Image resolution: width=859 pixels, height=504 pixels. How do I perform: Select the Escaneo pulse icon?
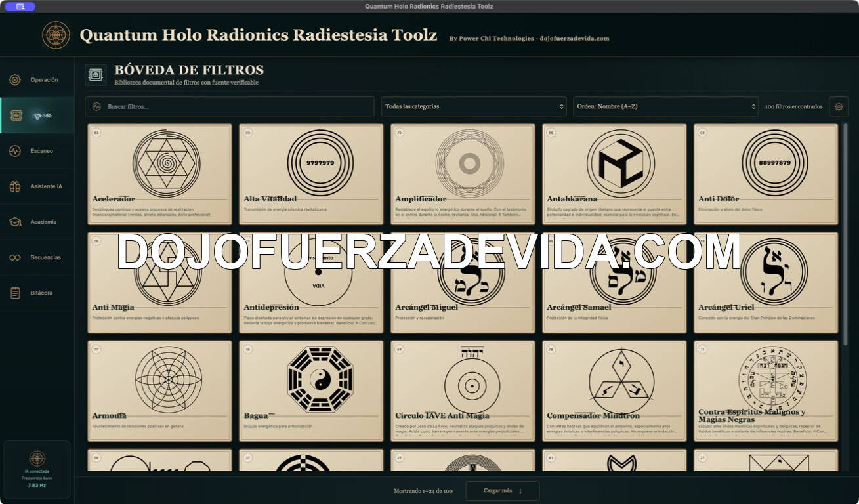(x=14, y=151)
